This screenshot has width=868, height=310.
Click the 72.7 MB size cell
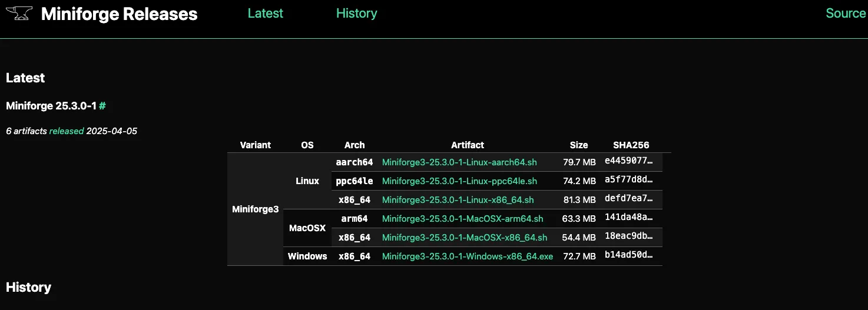579,256
